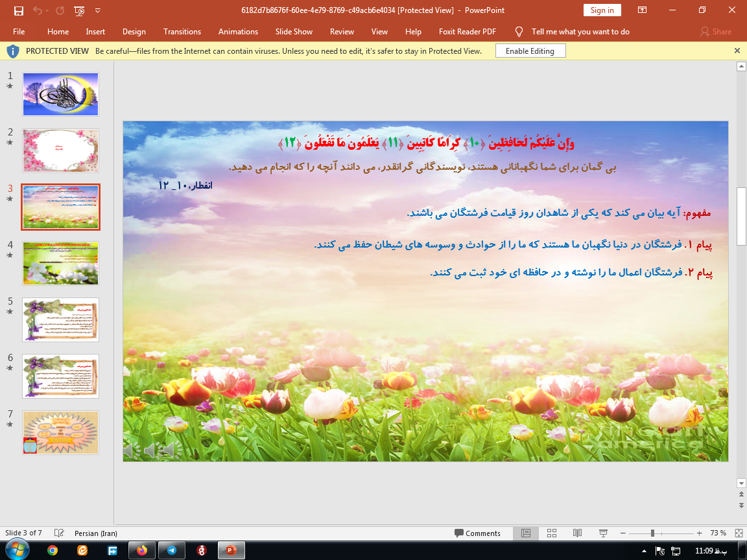Screen dimensions: 747x560
Task: Start slideshow from beginning via toolbar icon
Action: coord(79,10)
